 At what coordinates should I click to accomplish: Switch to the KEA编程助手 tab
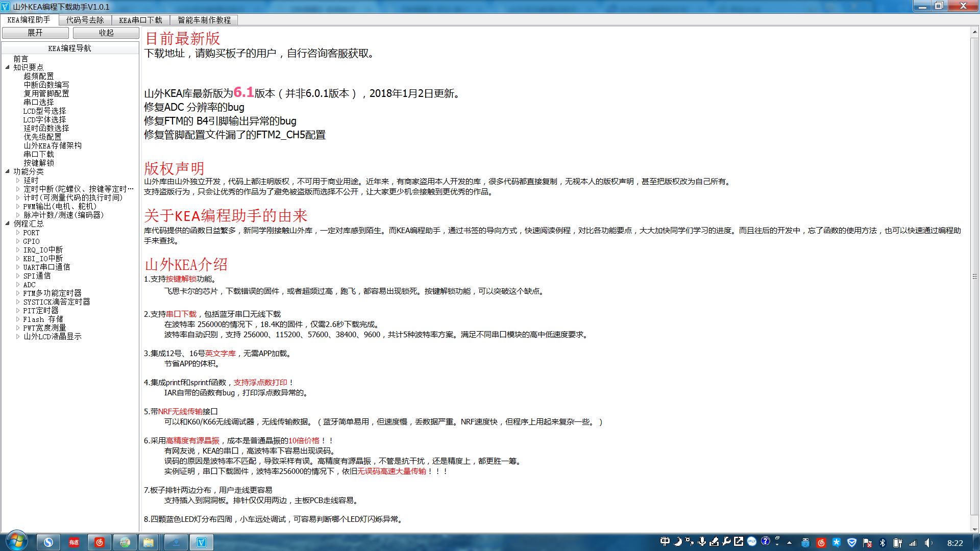pos(29,19)
